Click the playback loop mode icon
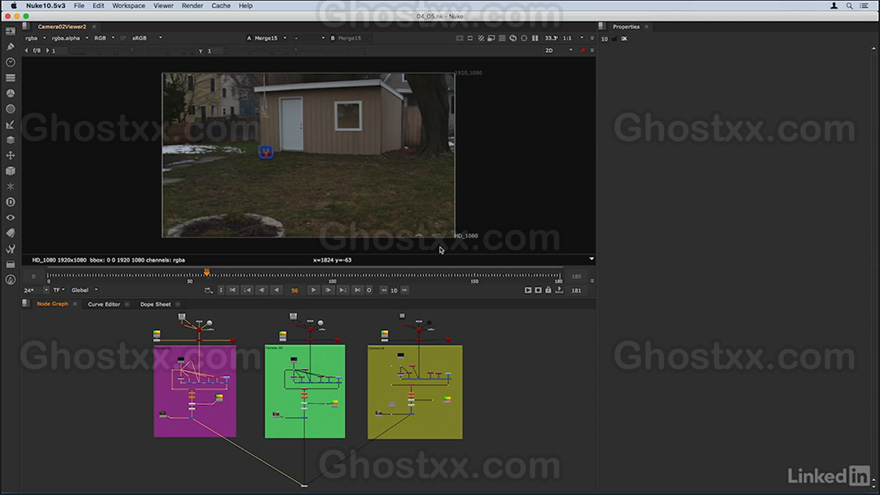Image resolution: width=880 pixels, height=495 pixels. (x=208, y=290)
